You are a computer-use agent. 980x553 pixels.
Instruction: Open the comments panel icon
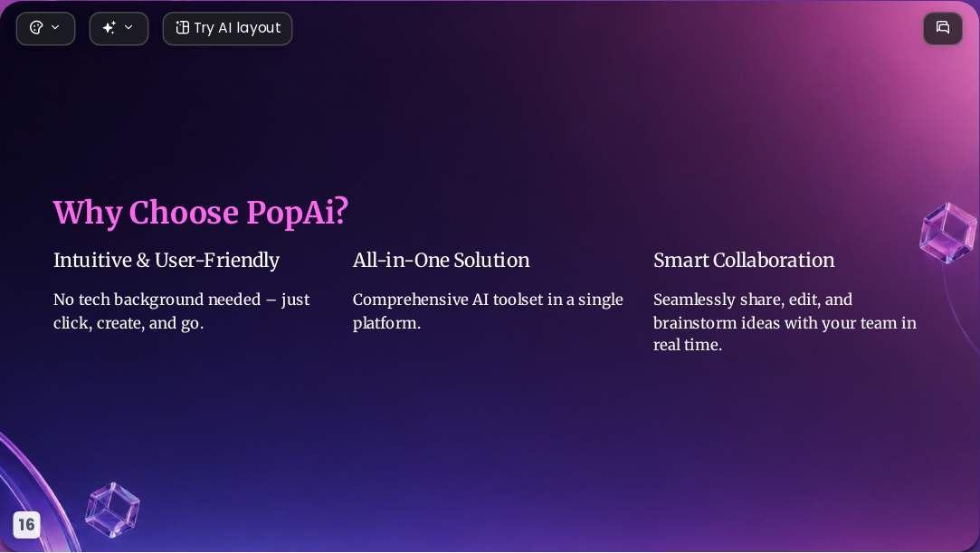pos(943,28)
